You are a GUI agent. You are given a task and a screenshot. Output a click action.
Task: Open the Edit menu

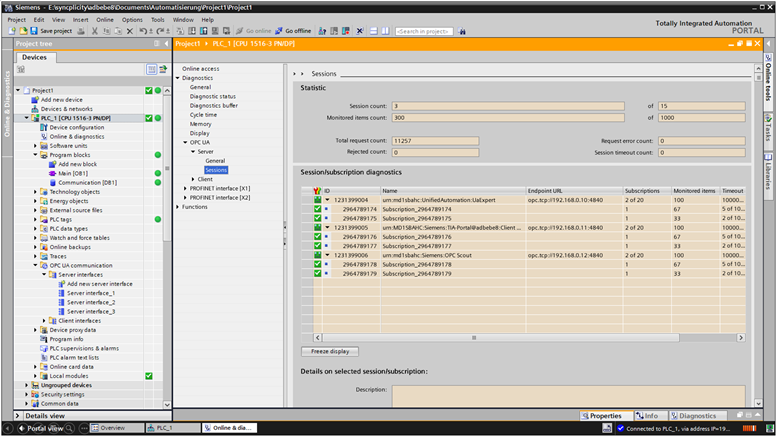(39, 20)
